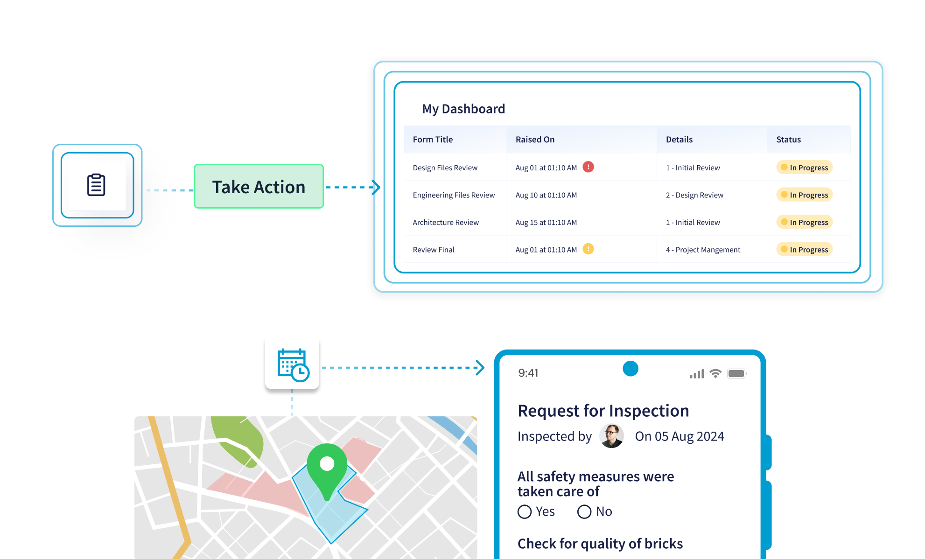Click the clipboard form icon

click(x=97, y=185)
